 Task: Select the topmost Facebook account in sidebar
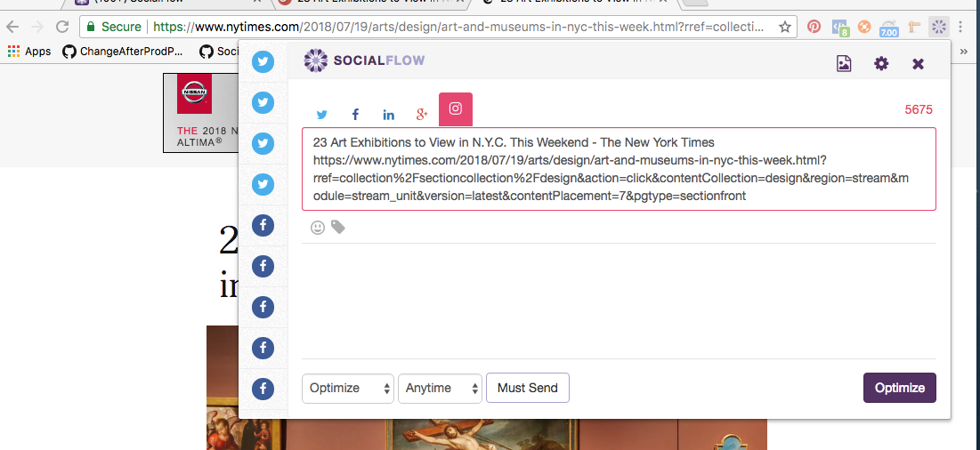pos(263,225)
